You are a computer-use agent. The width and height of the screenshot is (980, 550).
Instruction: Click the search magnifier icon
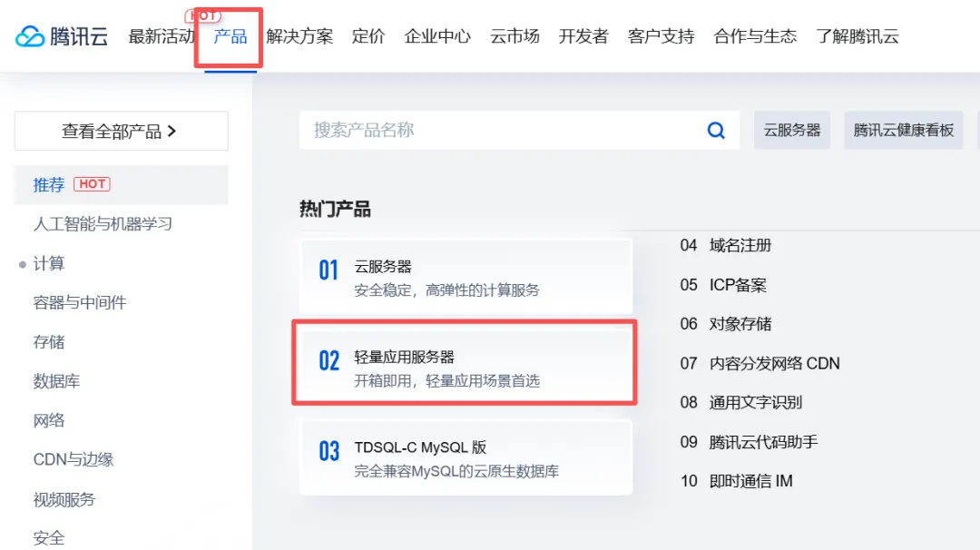pos(716,130)
